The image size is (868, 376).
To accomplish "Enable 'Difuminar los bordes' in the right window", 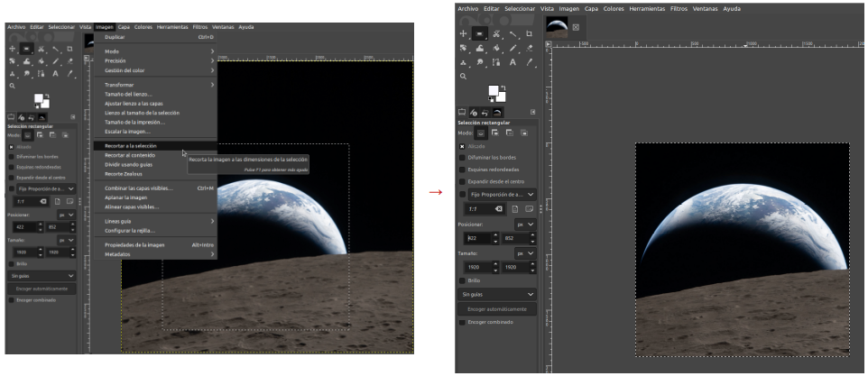I will point(464,156).
